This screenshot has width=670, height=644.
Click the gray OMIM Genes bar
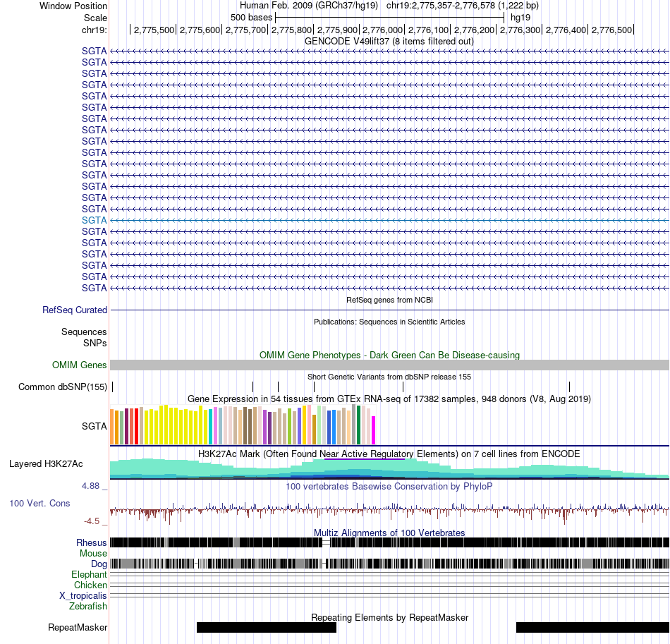click(x=389, y=365)
